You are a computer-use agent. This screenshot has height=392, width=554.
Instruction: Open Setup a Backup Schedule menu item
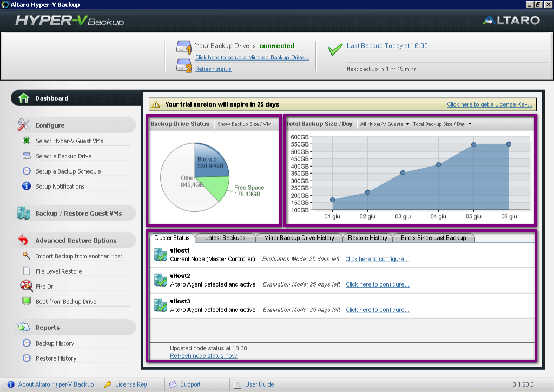tap(68, 171)
